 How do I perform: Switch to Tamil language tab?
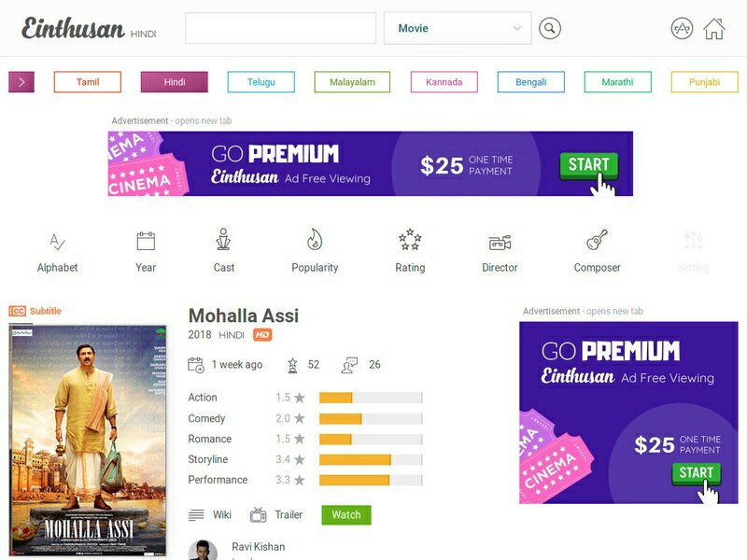(88, 82)
